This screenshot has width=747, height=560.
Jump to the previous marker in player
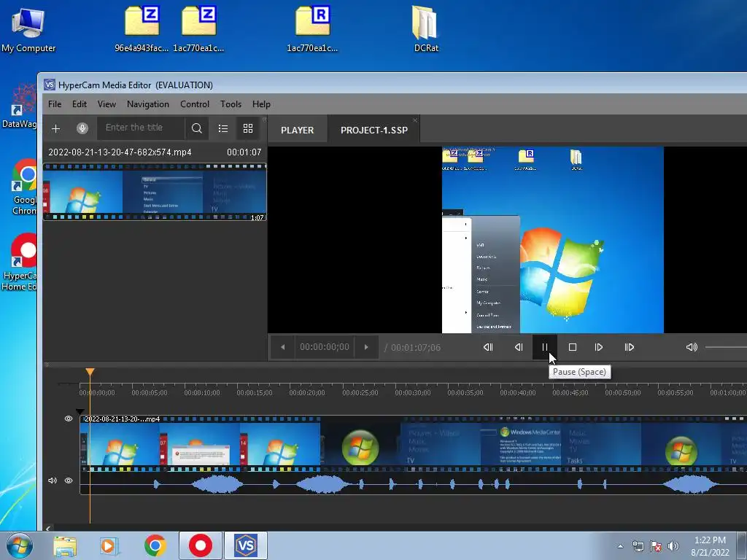pos(488,347)
